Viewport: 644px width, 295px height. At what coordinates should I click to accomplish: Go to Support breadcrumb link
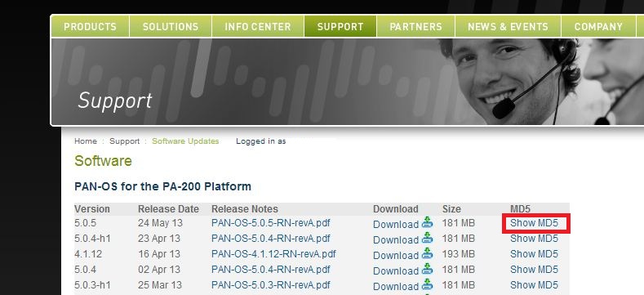[x=124, y=141]
